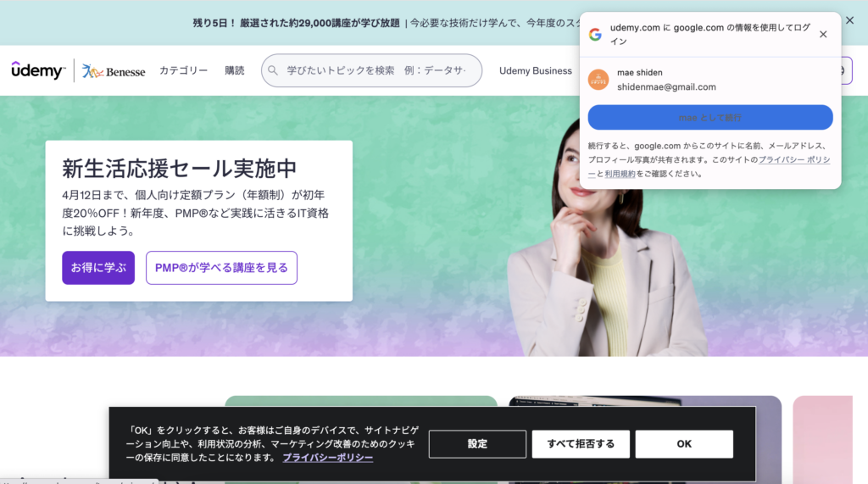Click the language globe button
This screenshot has width=868, height=484.
(x=845, y=70)
